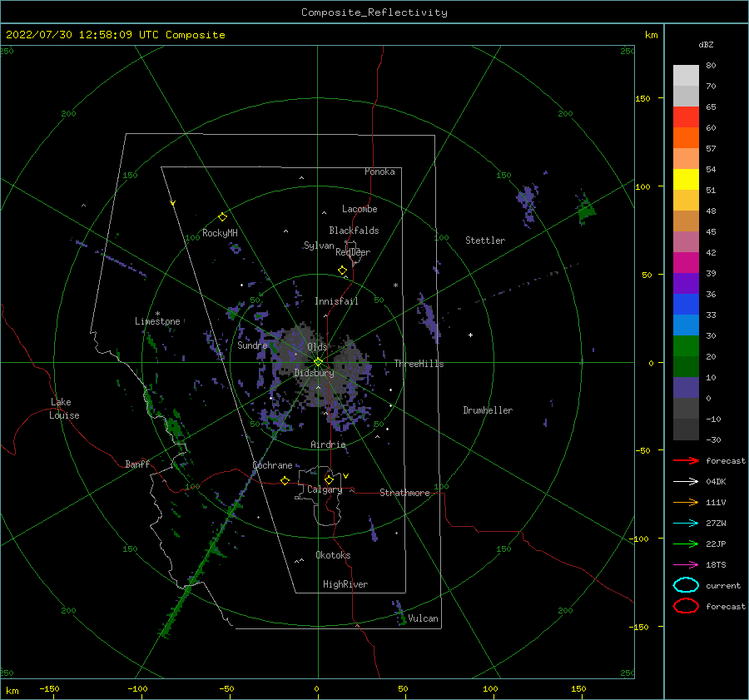Click the magenta 18TS arrow in legend

[686, 565]
